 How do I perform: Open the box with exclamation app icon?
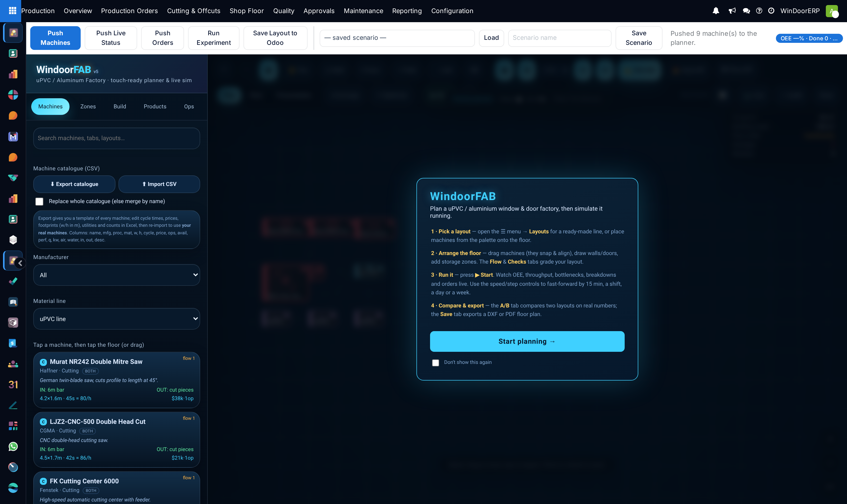coord(13,323)
